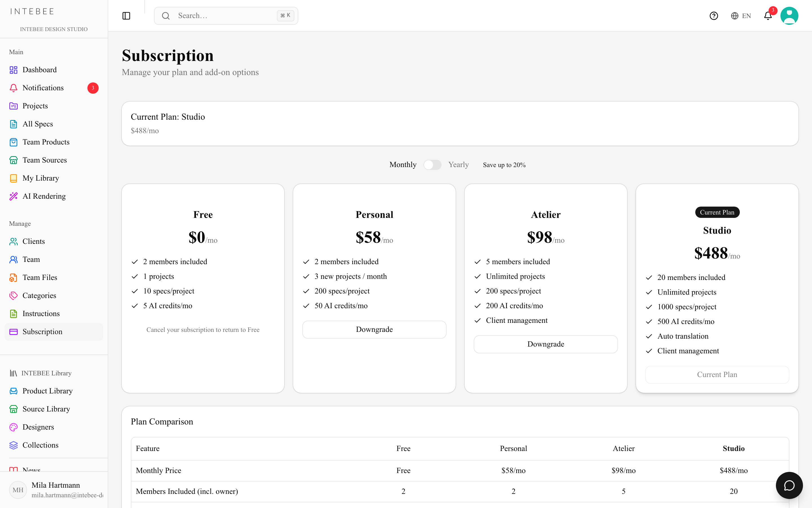Open the user avatar profile menu
The width and height of the screenshot is (812, 508).
(x=789, y=16)
